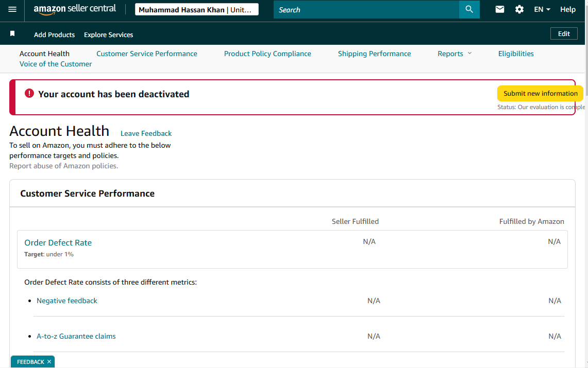Click Add Products in the toolbar
588x368 pixels.
click(55, 34)
